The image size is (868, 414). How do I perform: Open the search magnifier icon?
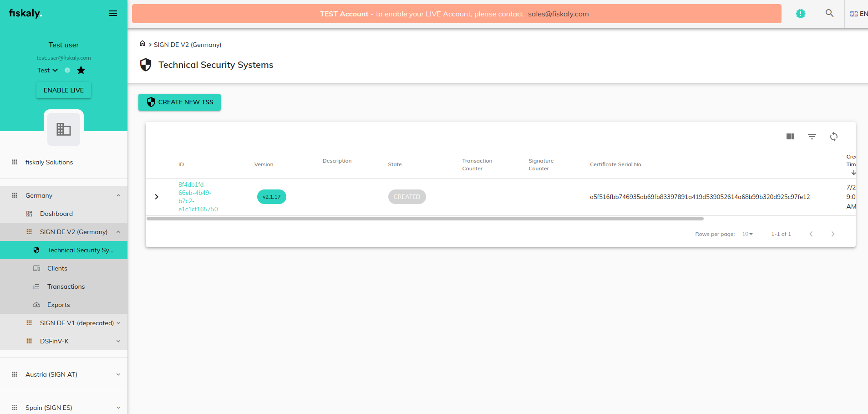point(829,13)
